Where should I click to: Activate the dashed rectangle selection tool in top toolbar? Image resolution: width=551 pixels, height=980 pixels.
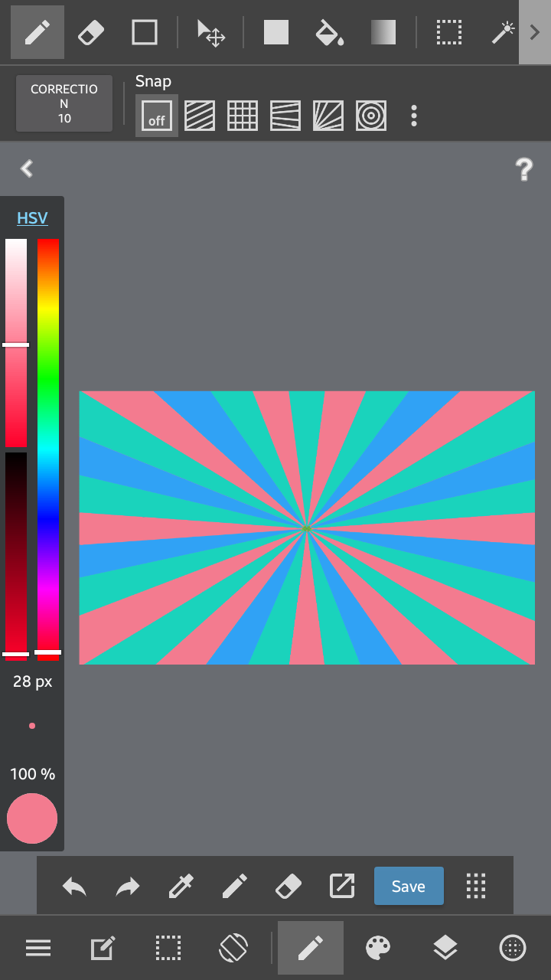pyautogui.click(x=449, y=32)
